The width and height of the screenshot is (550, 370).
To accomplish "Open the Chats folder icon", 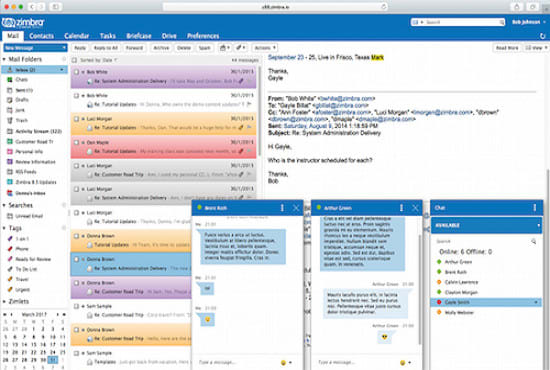I will [10, 80].
